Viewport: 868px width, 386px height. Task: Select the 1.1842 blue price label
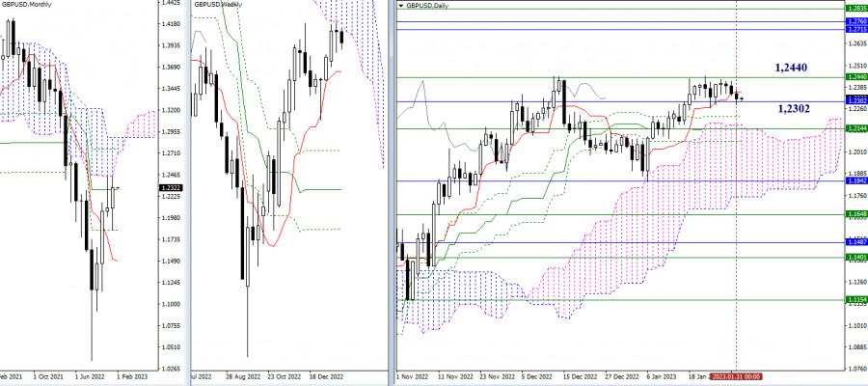(856, 181)
